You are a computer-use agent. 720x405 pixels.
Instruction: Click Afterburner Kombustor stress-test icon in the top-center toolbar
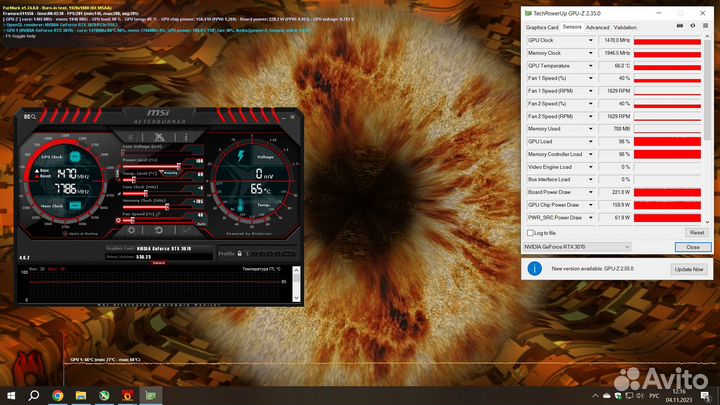[x=159, y=137]
